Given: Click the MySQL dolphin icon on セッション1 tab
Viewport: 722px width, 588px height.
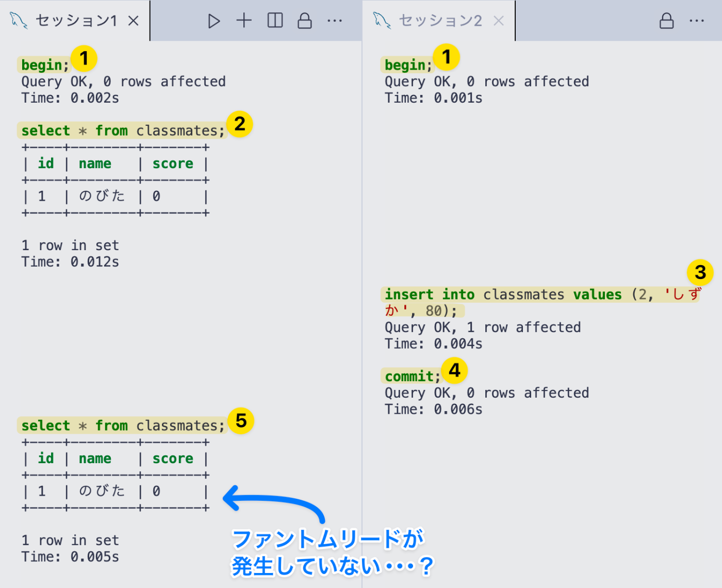Looking at the screenshot, I should pyautogui.click(x=19, y=21).
